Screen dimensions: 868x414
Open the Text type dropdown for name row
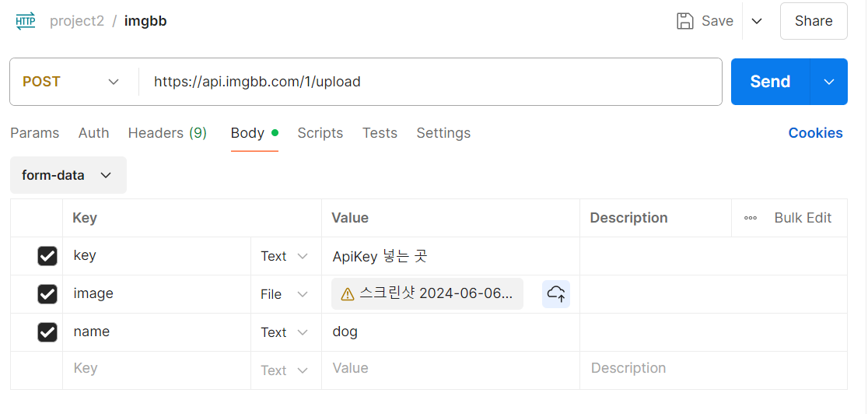[285, 332]
